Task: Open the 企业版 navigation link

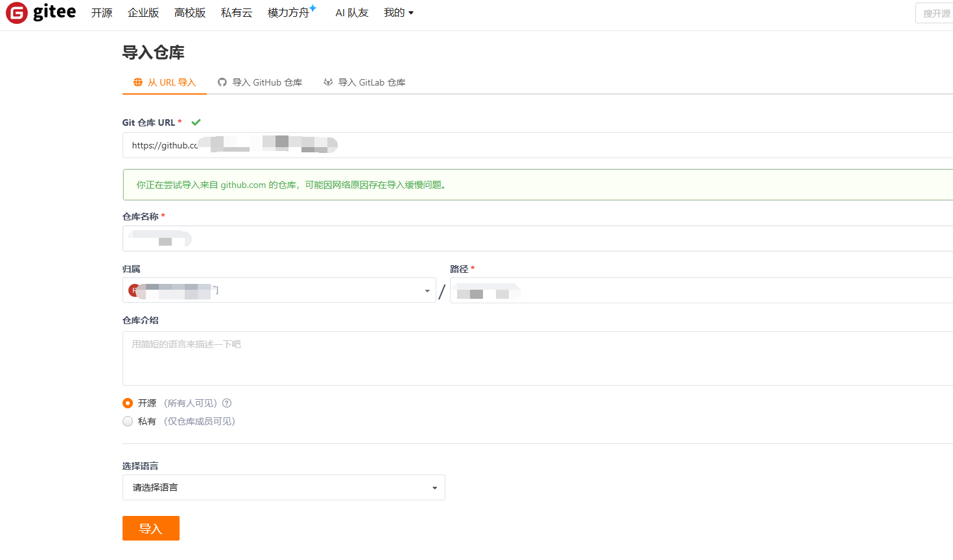Action: (x=143, y=13)
